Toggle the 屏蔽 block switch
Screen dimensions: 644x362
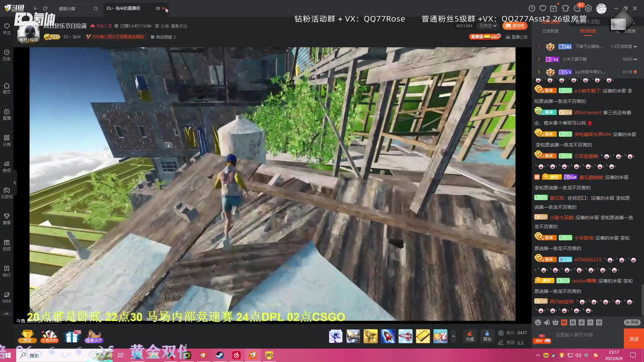coord(632,322)
